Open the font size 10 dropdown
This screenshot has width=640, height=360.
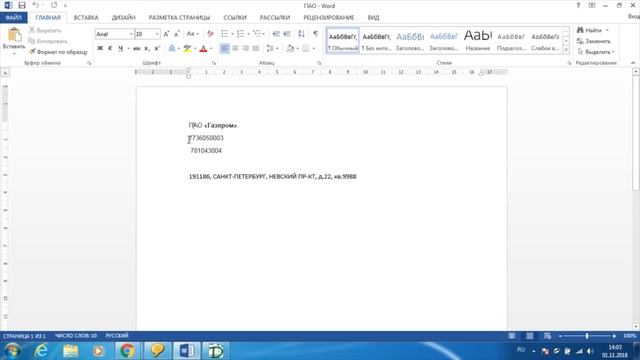coord(157,34)
